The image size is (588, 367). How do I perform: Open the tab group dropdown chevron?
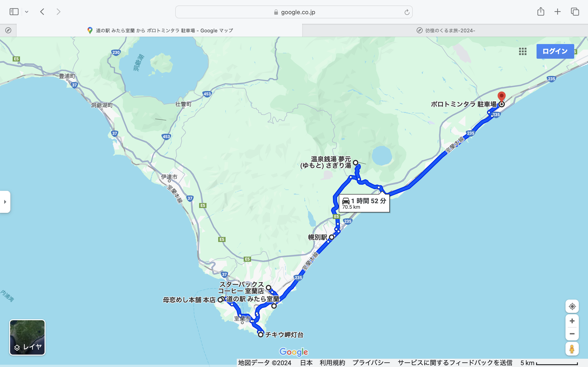pos(27,12)
